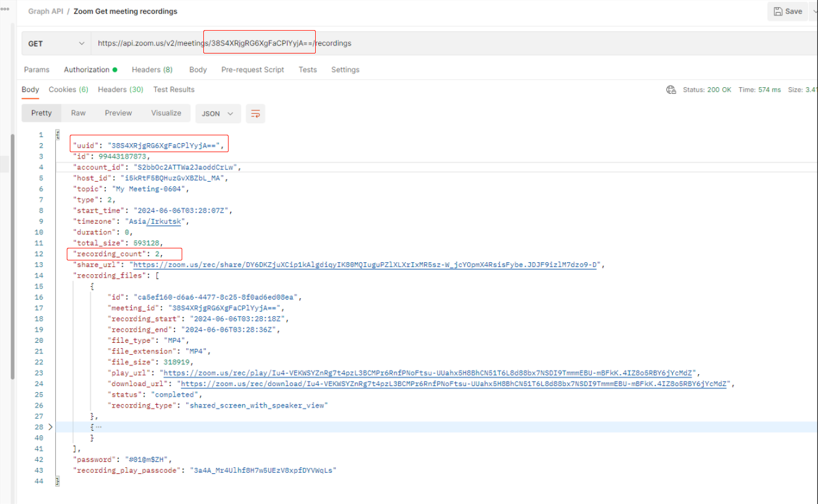The image size is (818, 504).
Task: Click the "recording_start" line
Action: click(198, 319)
